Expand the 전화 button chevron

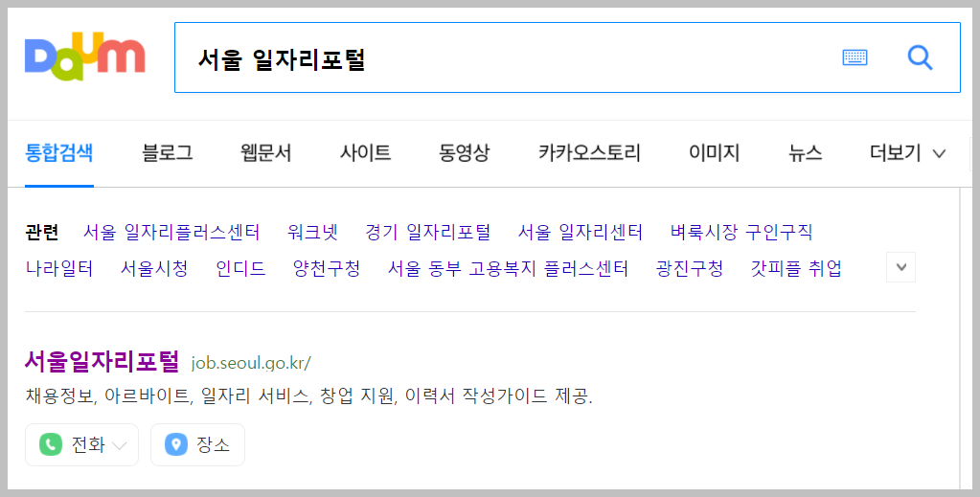tap(120, 445)
